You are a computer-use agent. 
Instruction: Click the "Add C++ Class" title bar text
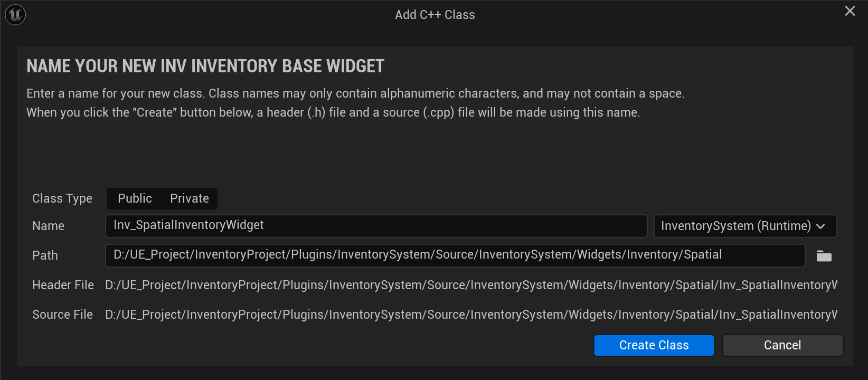(435, 15)
